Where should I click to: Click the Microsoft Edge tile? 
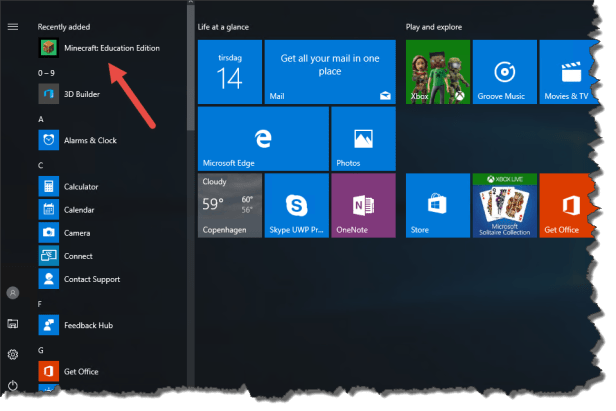tap(263, 139)
